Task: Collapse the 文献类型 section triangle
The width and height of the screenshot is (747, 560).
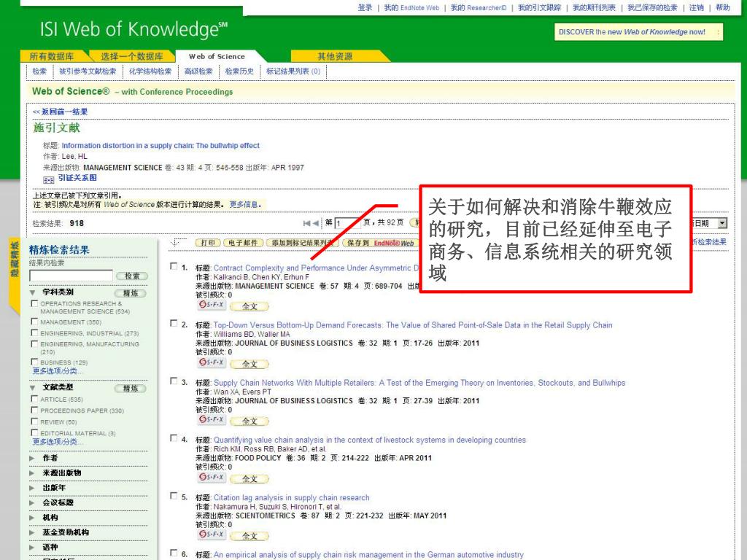Action: click(x=32, y=388)
